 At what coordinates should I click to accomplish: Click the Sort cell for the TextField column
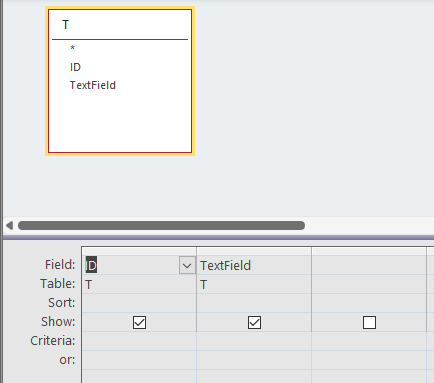254,303
